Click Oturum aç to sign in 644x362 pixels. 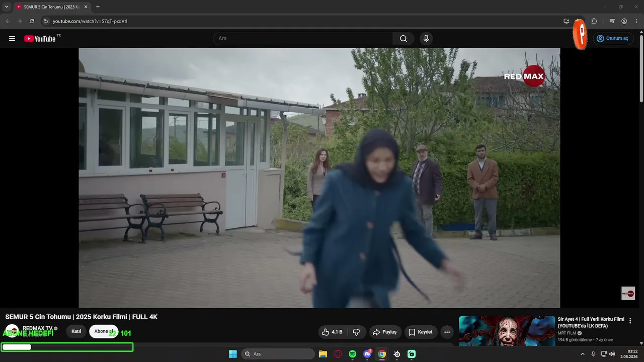tap(612, 39)
